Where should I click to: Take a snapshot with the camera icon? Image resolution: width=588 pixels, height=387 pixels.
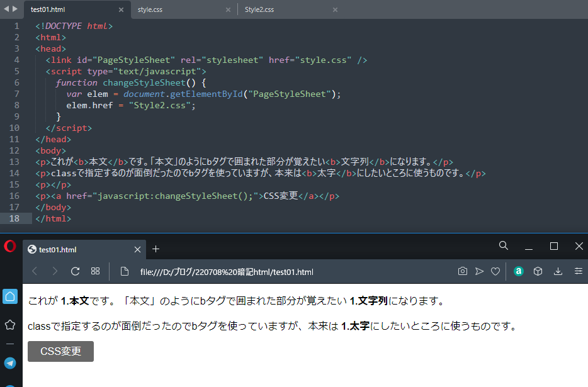click(462, 271)
